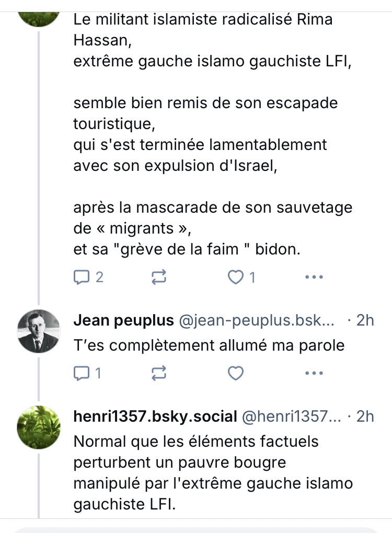Open the "T'es complètement allumé ma parole" post
The image size is (392, 533).
[209, 346]
